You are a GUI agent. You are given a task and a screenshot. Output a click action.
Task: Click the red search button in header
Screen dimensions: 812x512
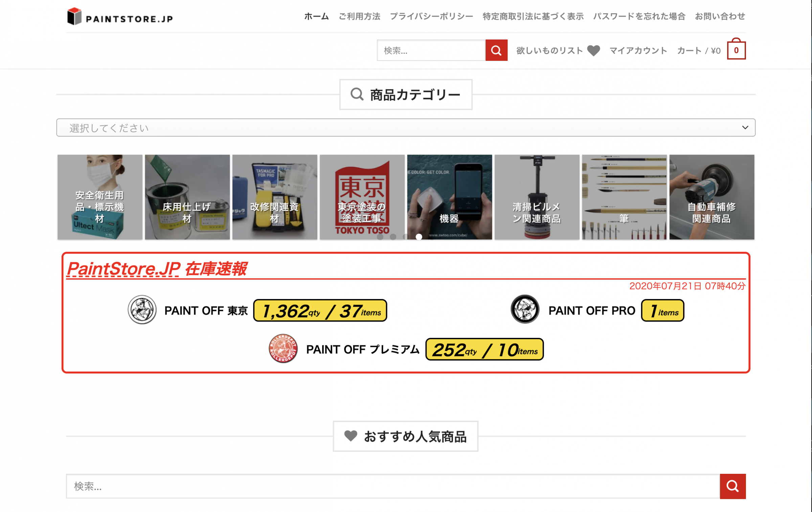(x=496, y=50)
